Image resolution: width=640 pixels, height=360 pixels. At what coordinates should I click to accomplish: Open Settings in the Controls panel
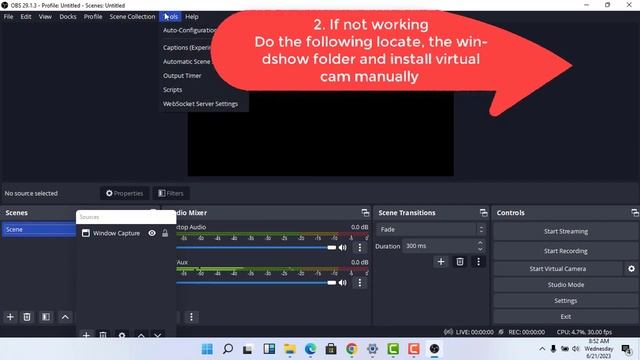click(566, 300)
